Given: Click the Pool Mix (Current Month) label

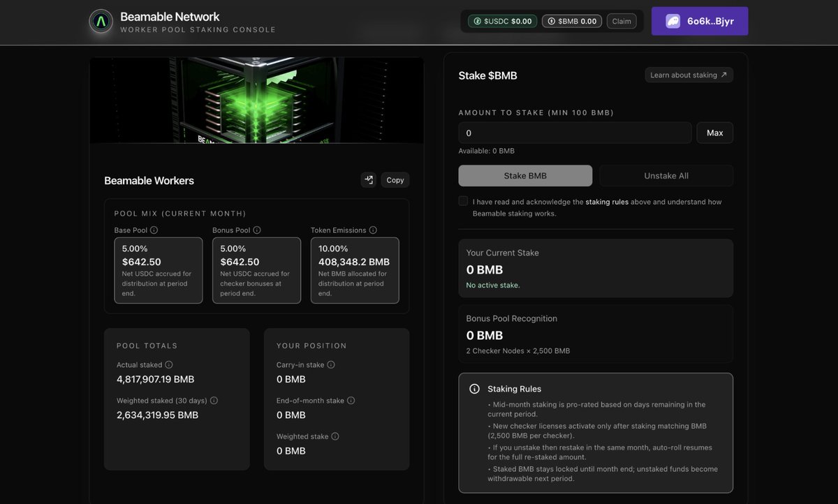Looking at the screenshot, I should 180,213.
